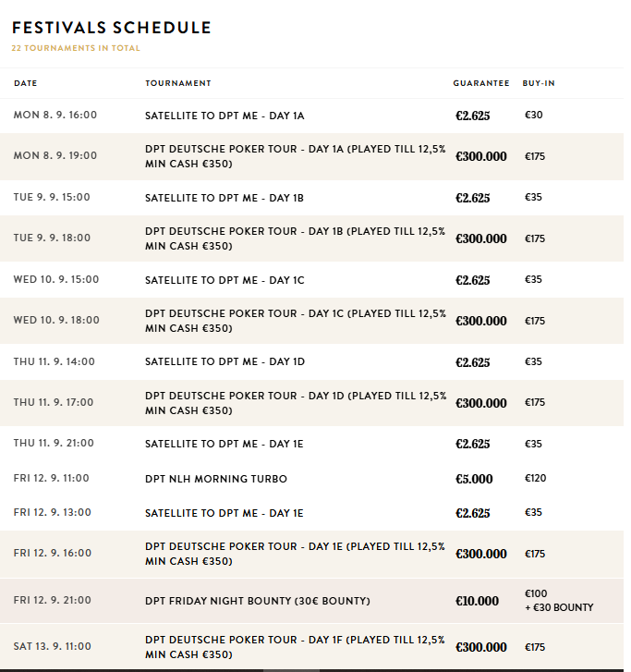
Task: Click the Guarantee column header
Action: click(480, 83)
